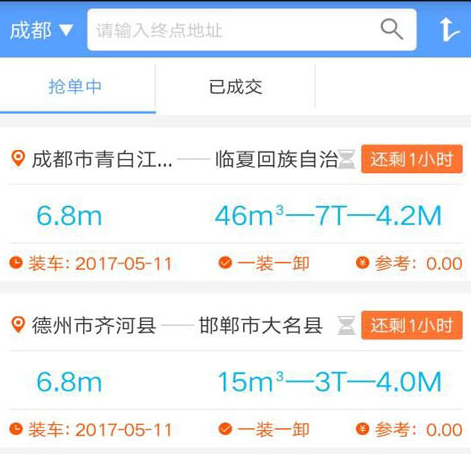Switch to the 抢单中 tab
471x454 pixels.
point(78,88)
